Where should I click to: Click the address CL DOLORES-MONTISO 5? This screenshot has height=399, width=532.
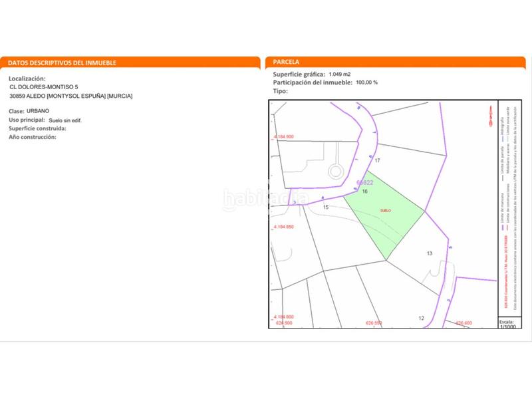coord(44,87)
